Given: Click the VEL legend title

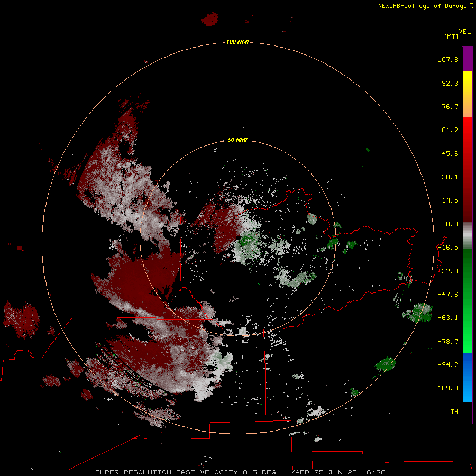Looking at the screenshot, I should click(x=464, y=32).
